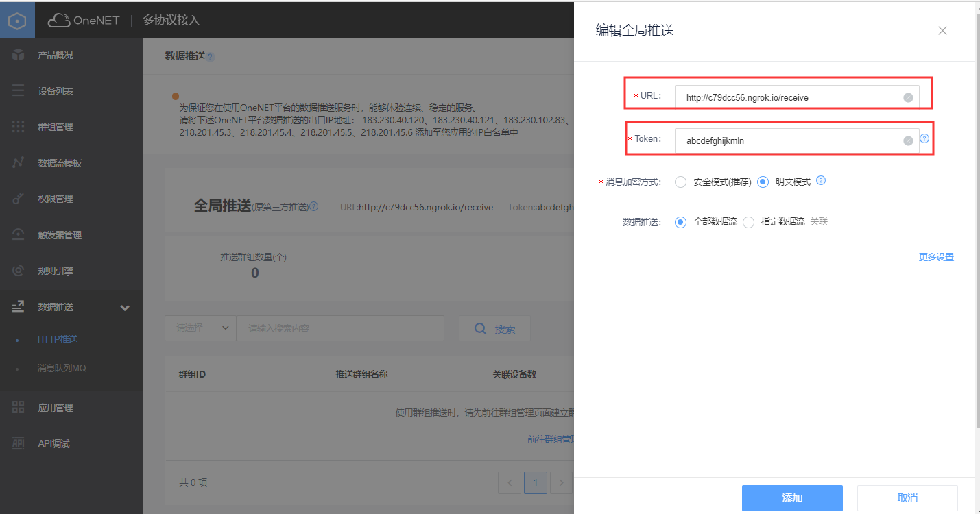Click 群组ID column header
Screen dimensions: 980x514
pos(192,374)
